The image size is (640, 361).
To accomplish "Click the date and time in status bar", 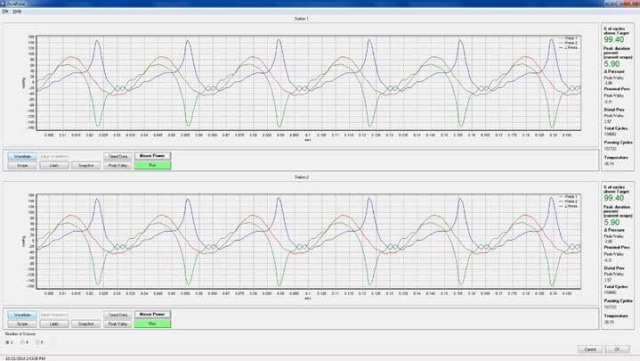I will tap(25, 359).
